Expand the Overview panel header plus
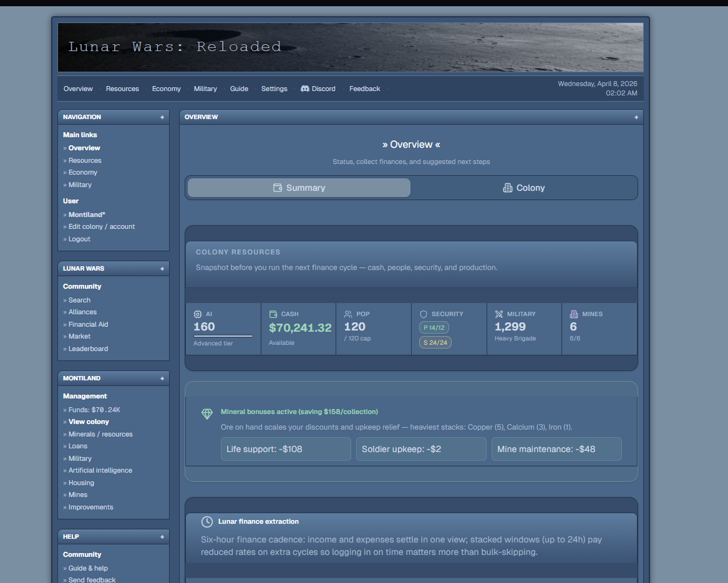Screen dimensions: 728x583 [x=636, y=117]
